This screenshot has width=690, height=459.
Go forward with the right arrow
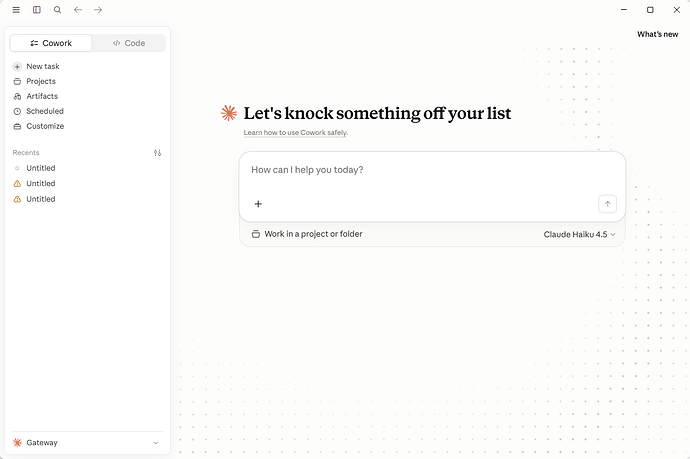tap(98, 10)
